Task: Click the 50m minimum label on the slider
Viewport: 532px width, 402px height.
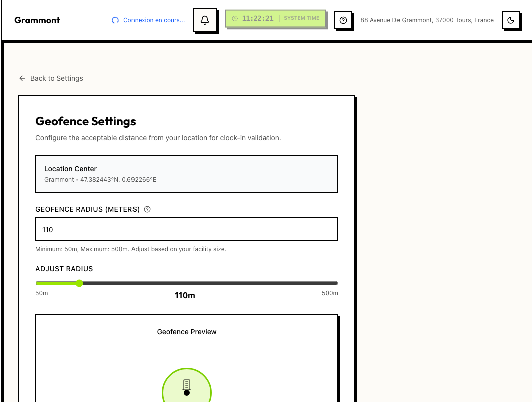Action: click(x=41, y=293)
